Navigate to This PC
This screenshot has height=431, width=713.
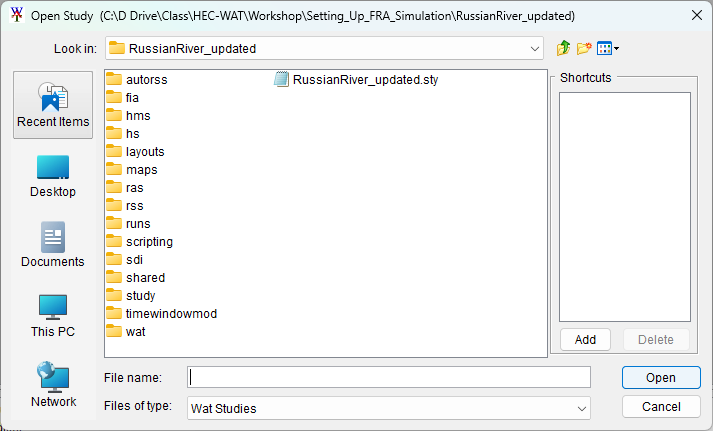53,315
